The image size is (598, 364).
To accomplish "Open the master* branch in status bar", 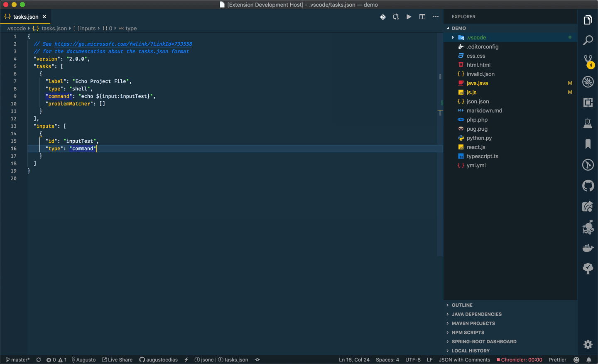I will click(18, 360).
